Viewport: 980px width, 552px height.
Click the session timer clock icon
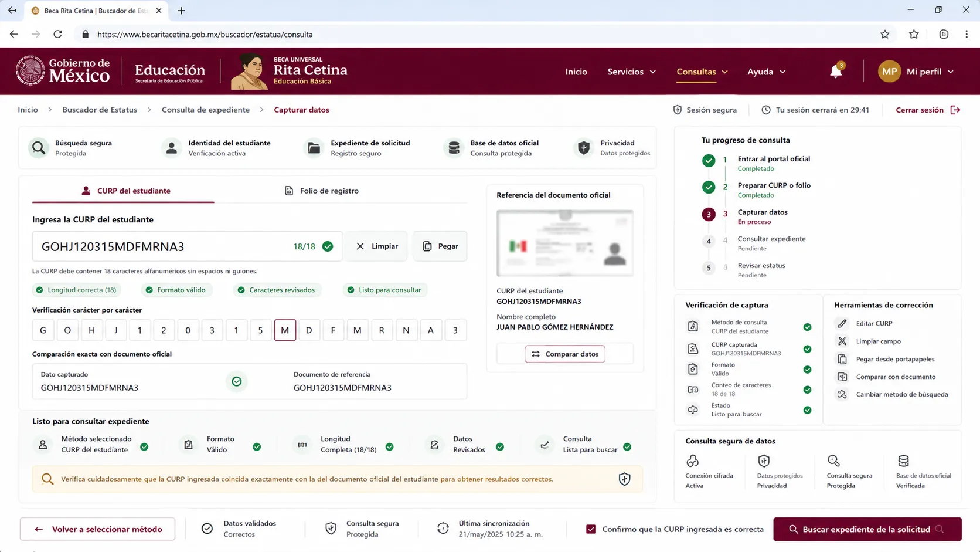(766, 110)
